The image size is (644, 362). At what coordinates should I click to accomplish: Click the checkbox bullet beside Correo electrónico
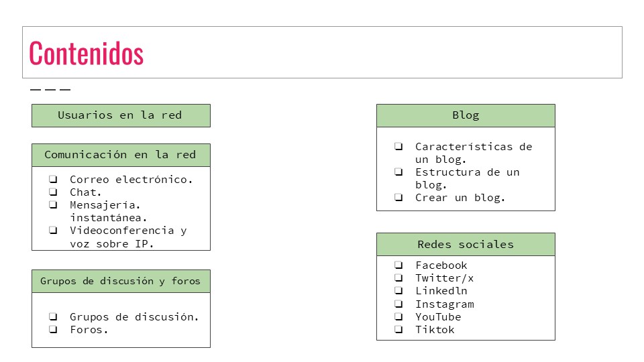[x=53, y=180]
